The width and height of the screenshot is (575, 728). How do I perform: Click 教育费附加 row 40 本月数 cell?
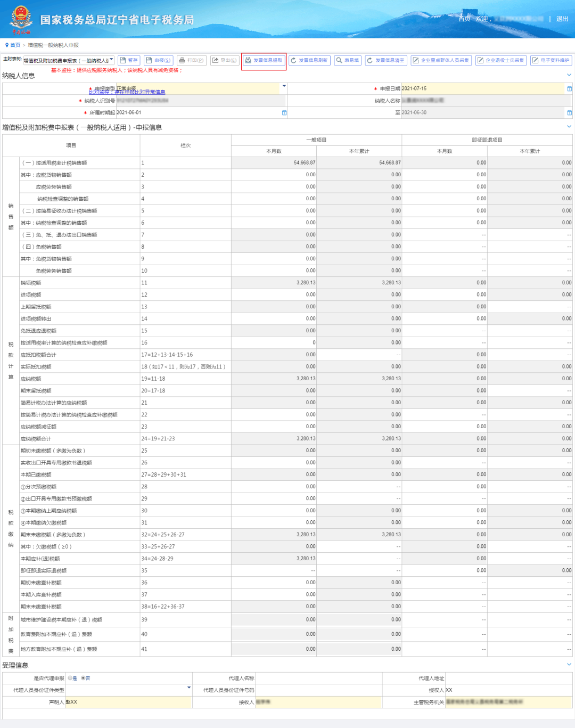(274, 634)
